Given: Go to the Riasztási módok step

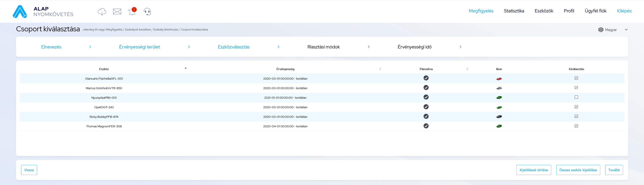Looking at the screenshot, I should click(323, 47).
